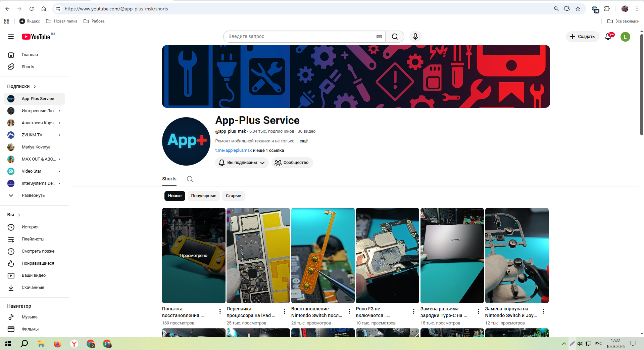Open the Chrome three-dot menu
The width and height of the screenshot is (644, 350).
[x=637, y=9]
